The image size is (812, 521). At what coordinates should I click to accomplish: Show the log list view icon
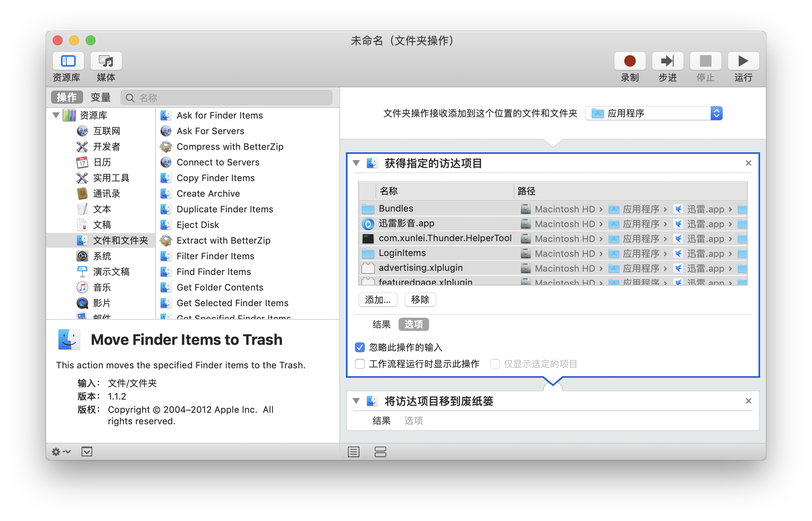pyautogui.click(x=354, y=452)
